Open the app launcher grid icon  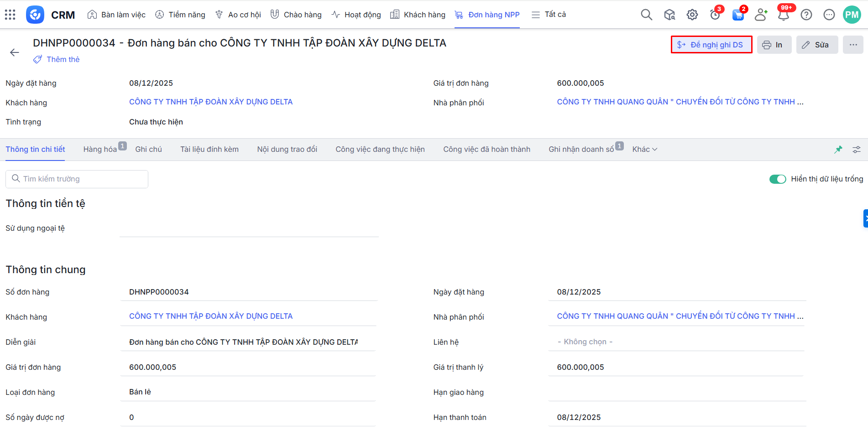tap(10, 15)
